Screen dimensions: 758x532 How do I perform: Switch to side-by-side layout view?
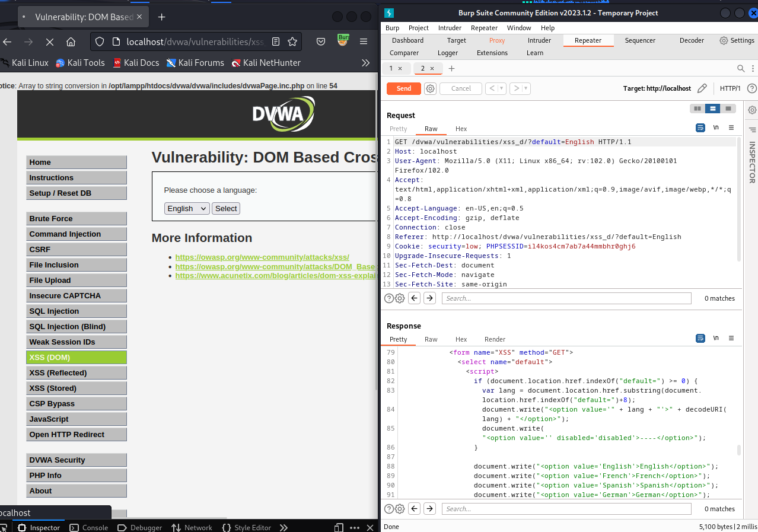click(x=698, y=109)
